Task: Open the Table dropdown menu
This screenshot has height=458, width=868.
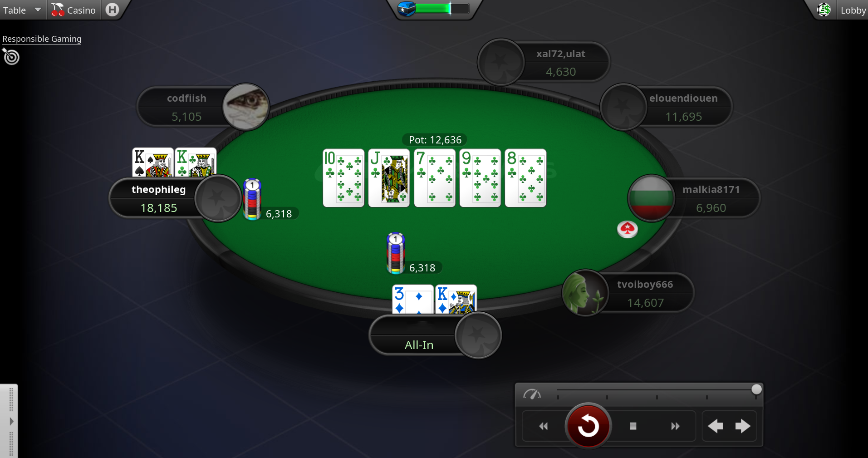Action: point(22,10)
